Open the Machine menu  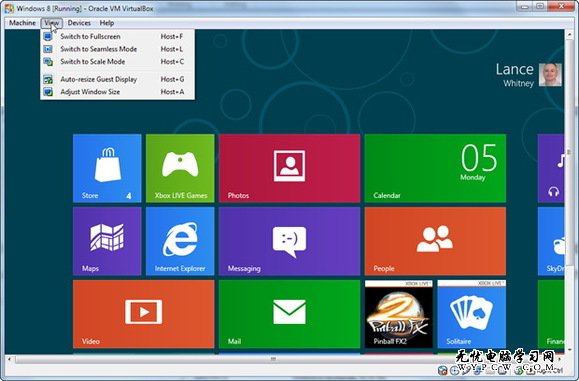(x=22, y=23)
